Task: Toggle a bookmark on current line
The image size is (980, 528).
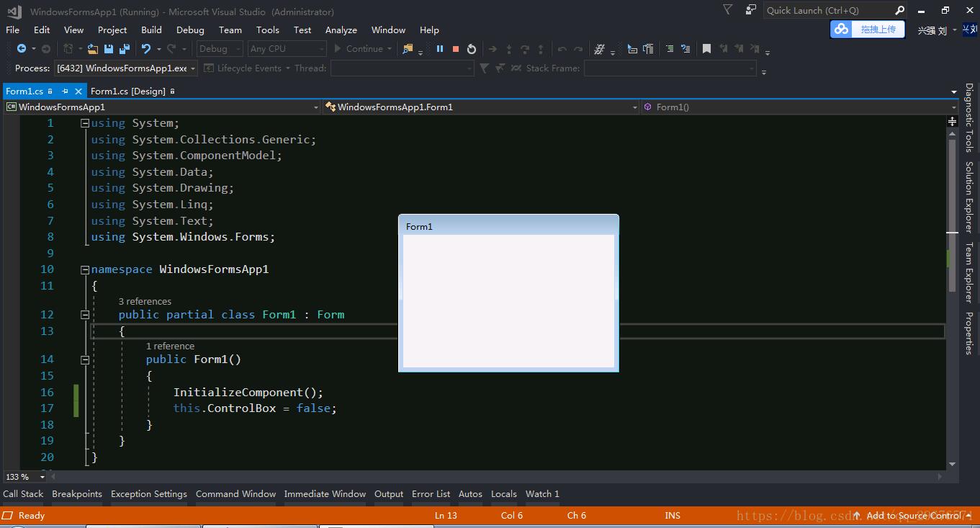Action: point(706,49)
